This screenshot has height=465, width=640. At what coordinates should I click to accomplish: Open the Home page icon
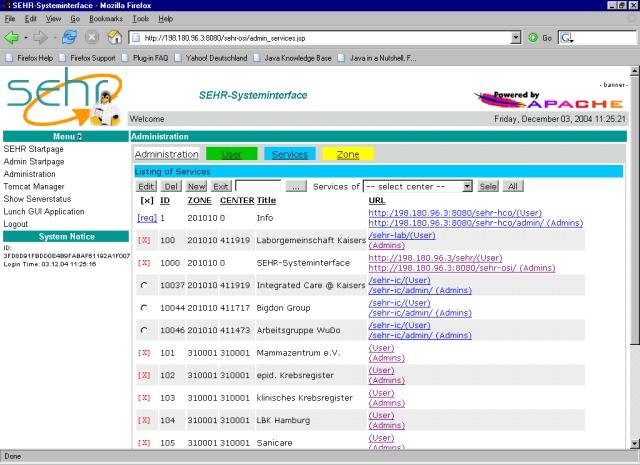click(x=115, y=38)
